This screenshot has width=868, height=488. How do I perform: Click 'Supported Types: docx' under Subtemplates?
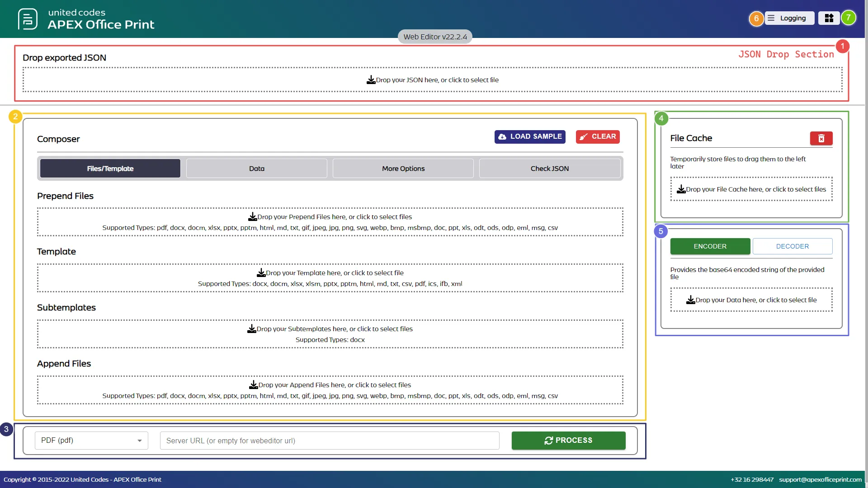[330, 340]
